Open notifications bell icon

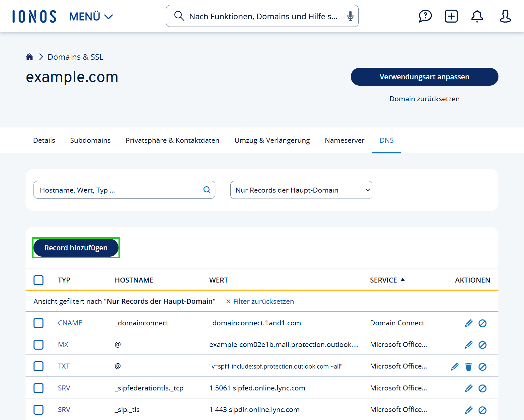point(477,16)
